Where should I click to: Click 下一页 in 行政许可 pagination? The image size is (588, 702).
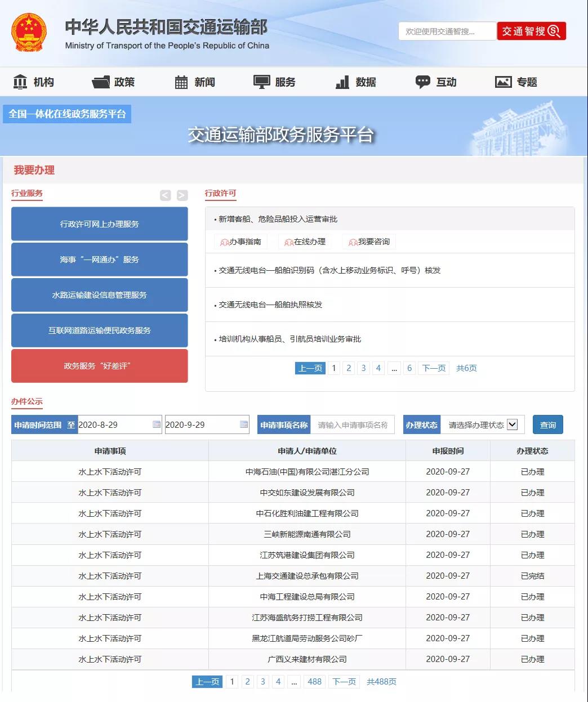[434, 368]
